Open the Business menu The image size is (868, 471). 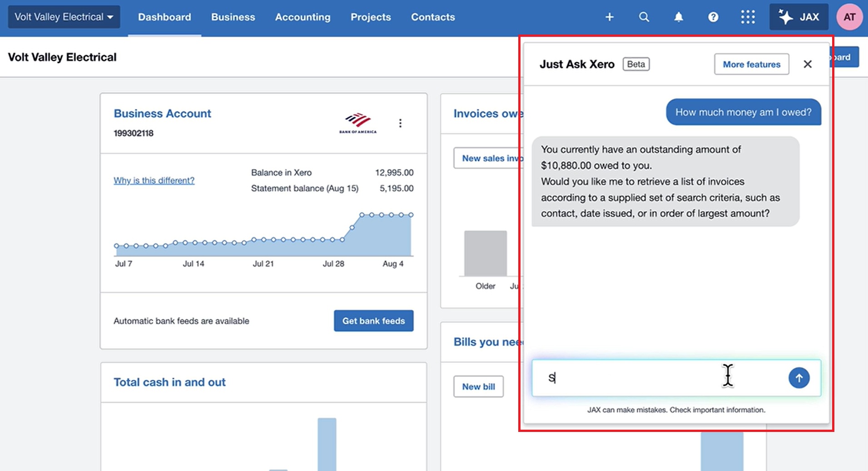tap(233, 17)
